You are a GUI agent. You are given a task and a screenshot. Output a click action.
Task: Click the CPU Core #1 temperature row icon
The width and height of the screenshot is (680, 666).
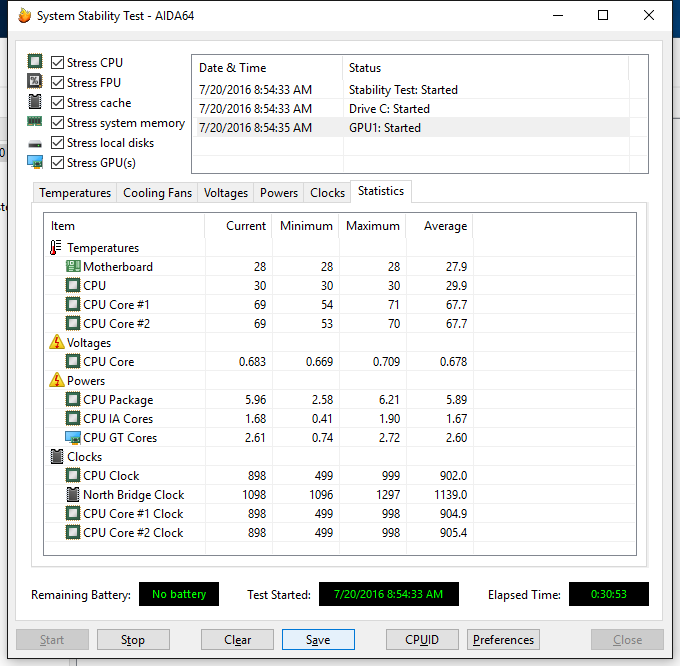coord(73,304)
